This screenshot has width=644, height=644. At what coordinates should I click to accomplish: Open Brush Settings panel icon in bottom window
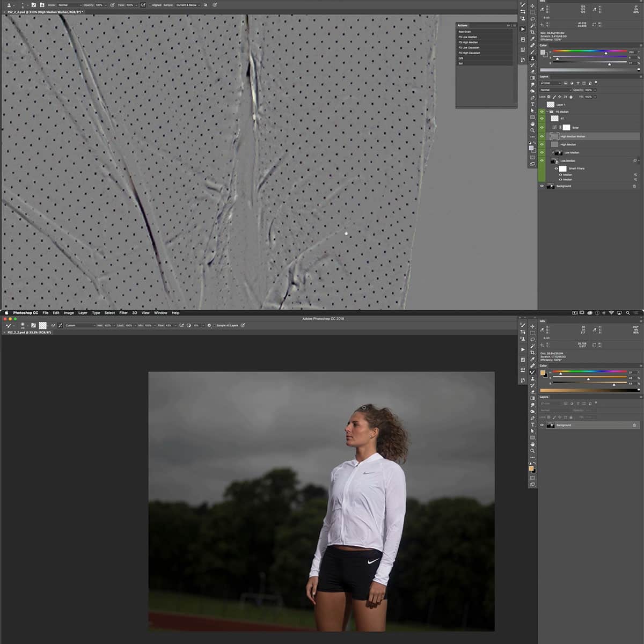tap(523, 325)
